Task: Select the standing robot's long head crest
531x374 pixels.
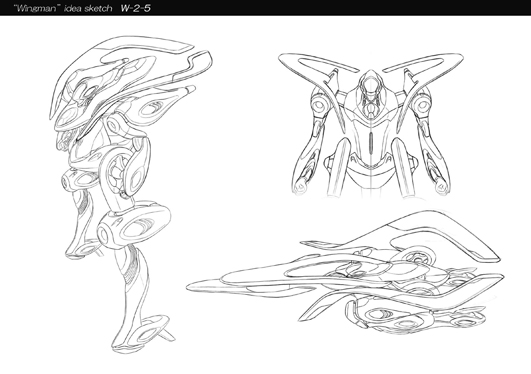Action: click(130, 78)
